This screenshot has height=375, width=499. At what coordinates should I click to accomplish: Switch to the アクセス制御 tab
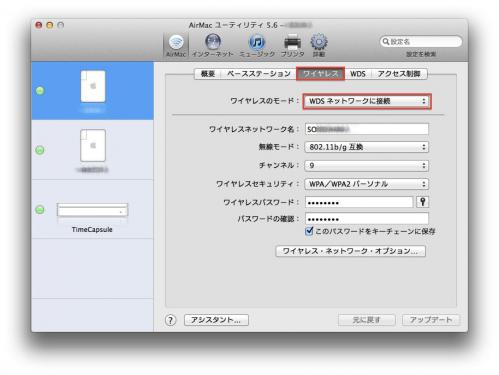399,74
